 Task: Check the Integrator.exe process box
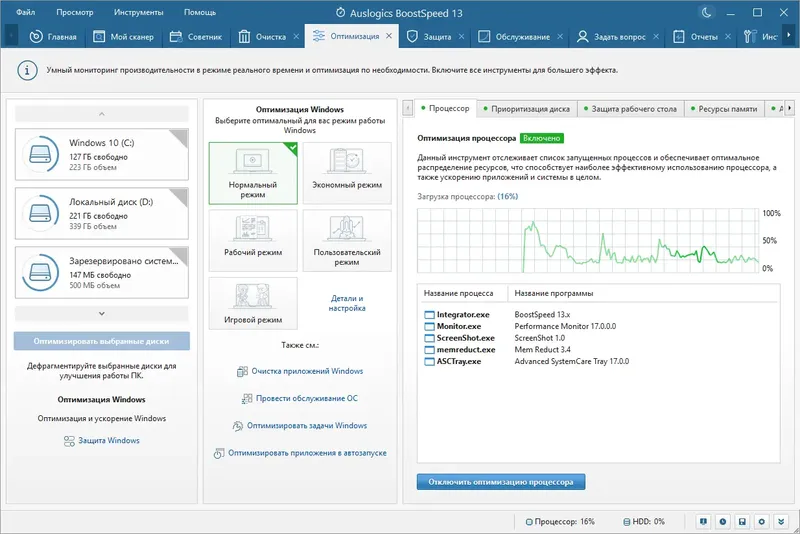coord(429,315)
